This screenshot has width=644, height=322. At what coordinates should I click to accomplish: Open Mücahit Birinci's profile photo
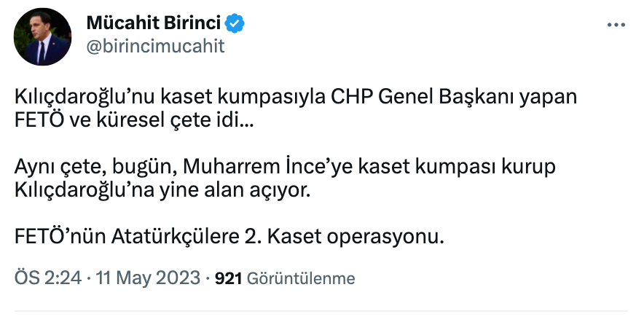tap(43, 36)
